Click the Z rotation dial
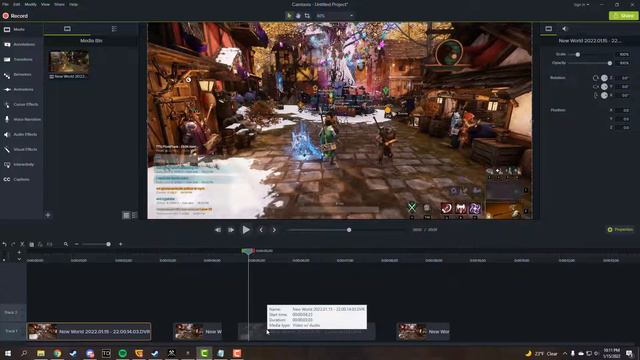This screenshot has width=640, height=360. click(604, 78)
